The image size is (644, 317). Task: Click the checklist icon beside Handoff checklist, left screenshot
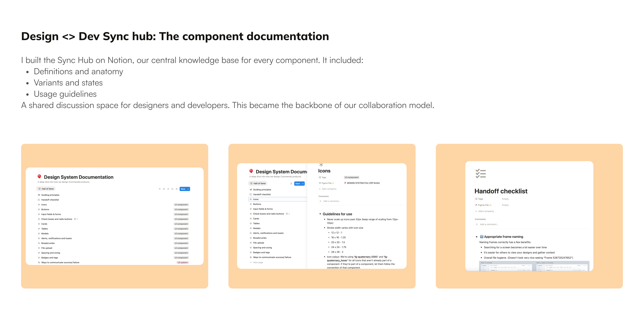[39, 200]
